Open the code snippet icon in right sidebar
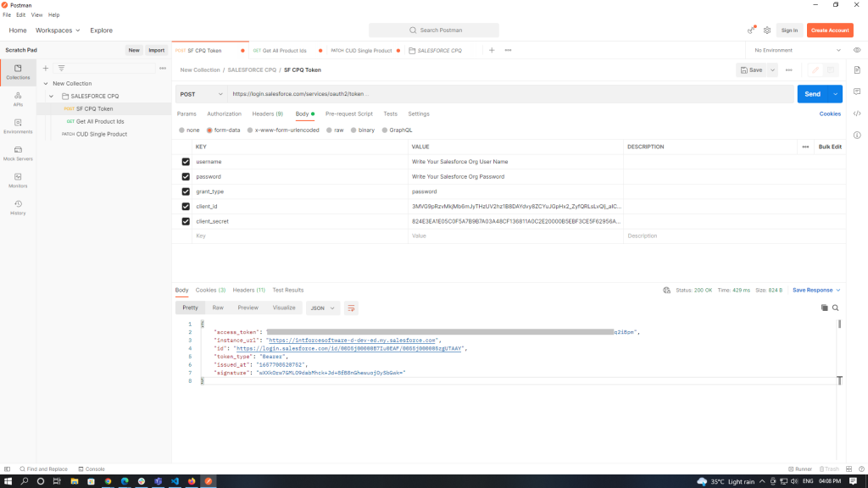The width and height of the screenshot is (868, 488). (857, 114)
